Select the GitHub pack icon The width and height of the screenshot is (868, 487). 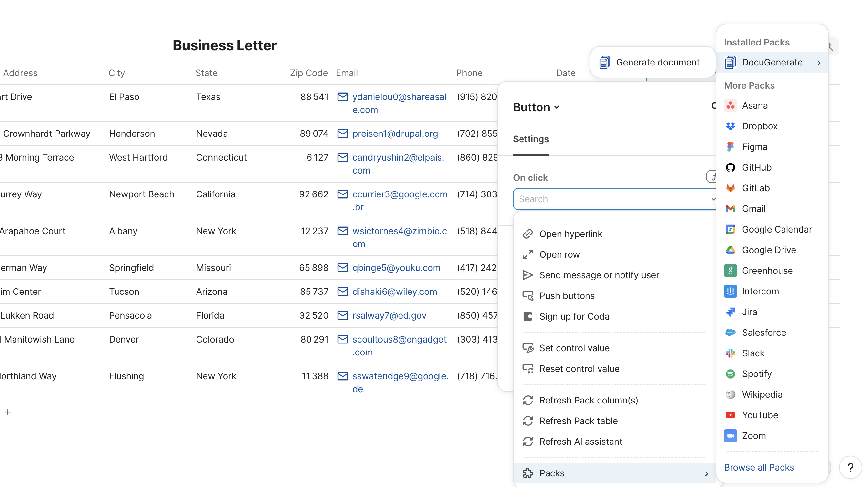pyautogui.click(x=731, y=167)
